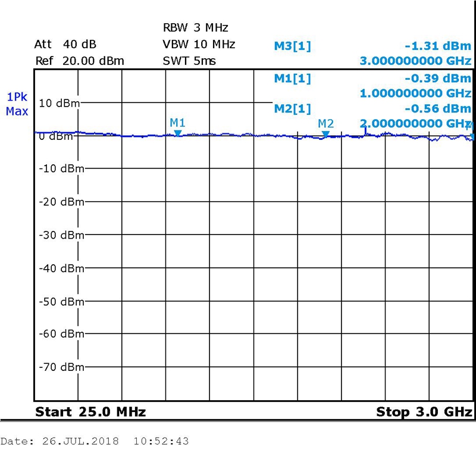Select the M2[1] marker readout label
476x462 pixels.
pyautogui.click(x=292, y=108)
